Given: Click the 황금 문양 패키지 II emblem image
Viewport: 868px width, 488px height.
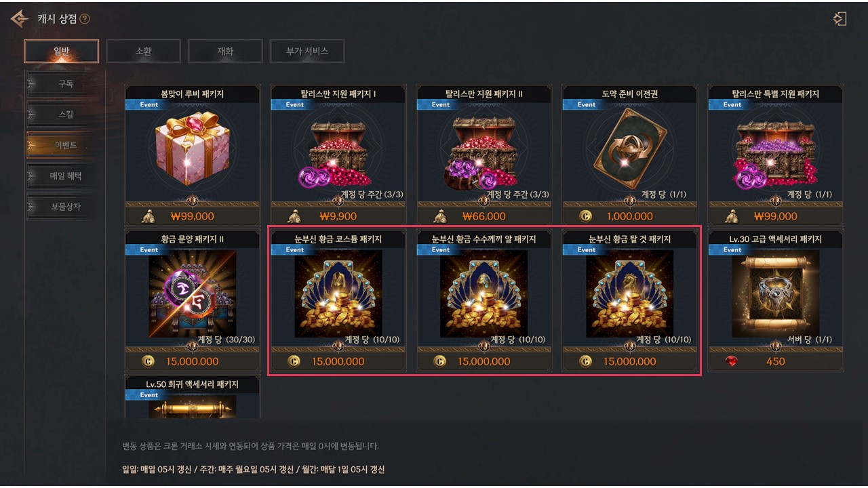Looking at the screenshot, I should pos(193,294).
